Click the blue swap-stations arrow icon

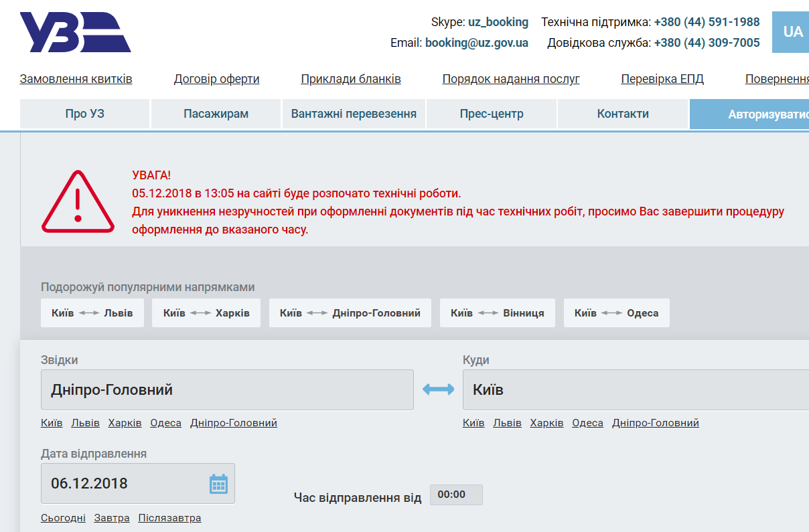pyautogui.click(x=439, y=389)
